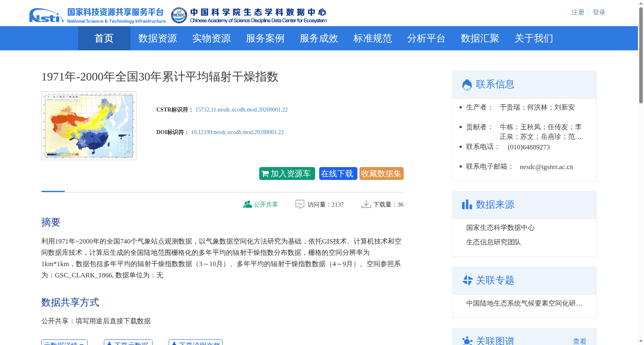Open the 关于我们 menu item

click(534, 38)
